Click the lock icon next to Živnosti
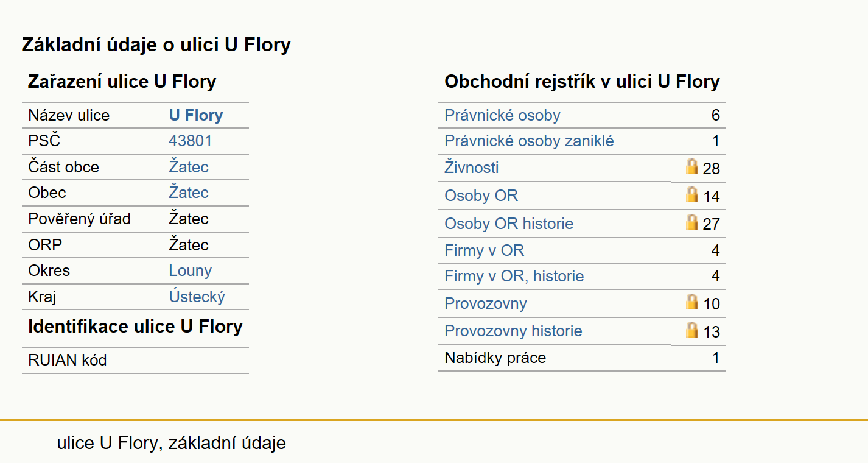The image size is (868, 463). coord(691,166)
